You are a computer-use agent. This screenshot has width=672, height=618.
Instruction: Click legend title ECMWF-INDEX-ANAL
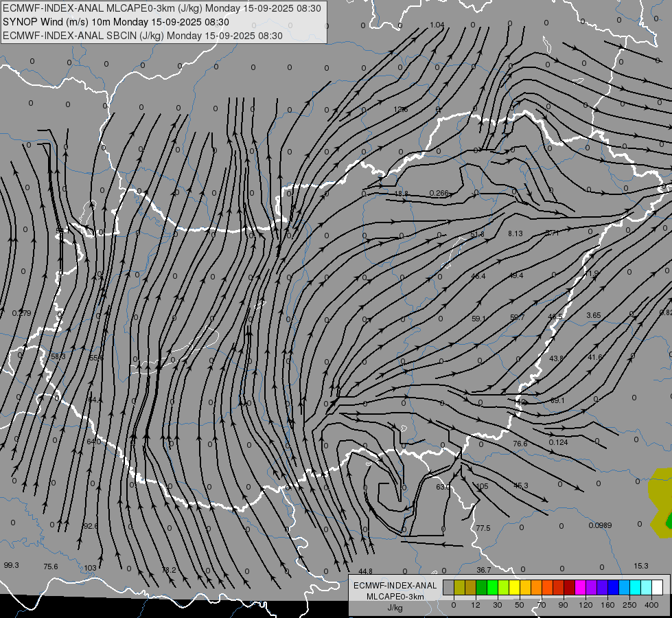coord(395,586)
